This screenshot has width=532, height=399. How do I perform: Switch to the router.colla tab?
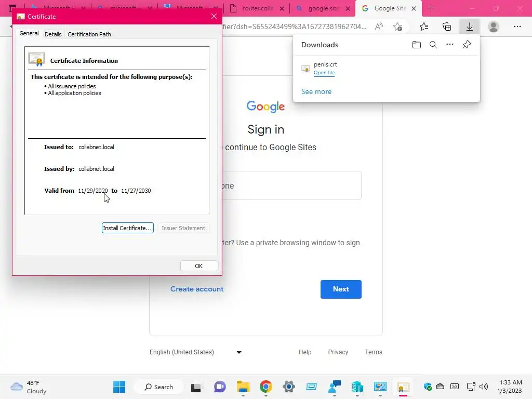click(257, 8)
